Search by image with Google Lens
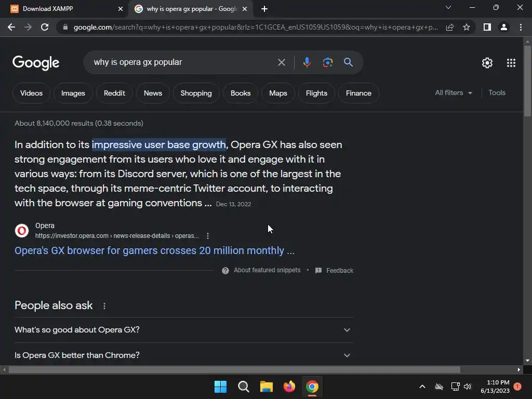The image size is (532, 399). click(327, 62)
